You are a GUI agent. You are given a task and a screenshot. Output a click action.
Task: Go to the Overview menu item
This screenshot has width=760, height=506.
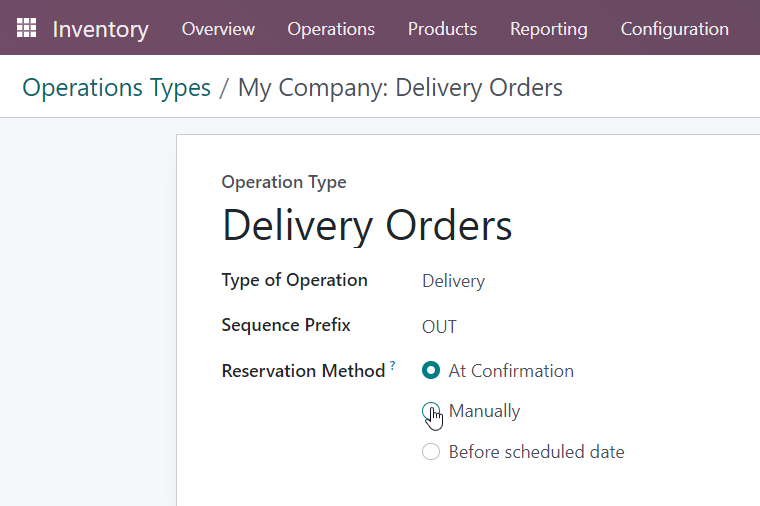point(218,29)
